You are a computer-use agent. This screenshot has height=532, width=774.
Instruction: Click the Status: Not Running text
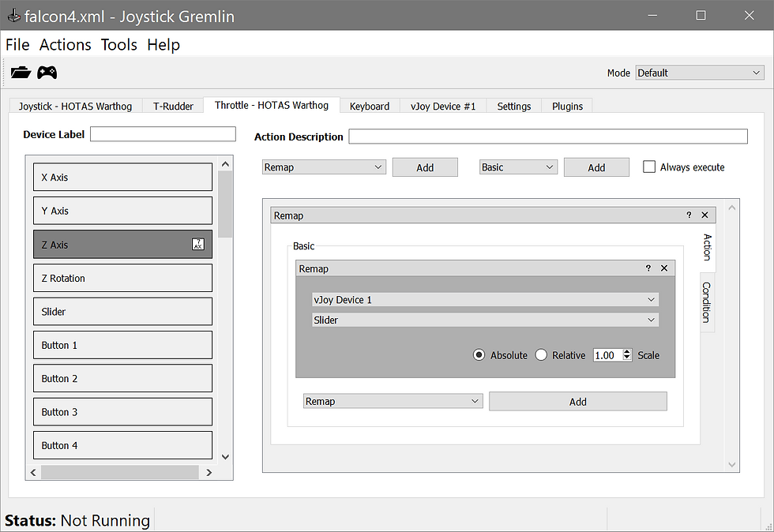click(x=77, y=520)
